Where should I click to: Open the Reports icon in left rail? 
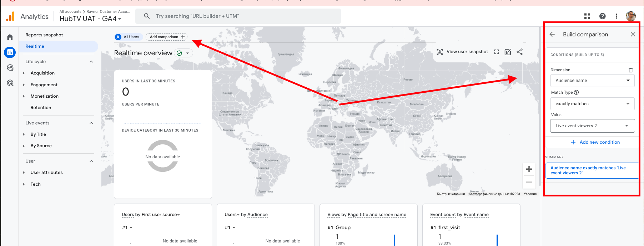(10, 52)
